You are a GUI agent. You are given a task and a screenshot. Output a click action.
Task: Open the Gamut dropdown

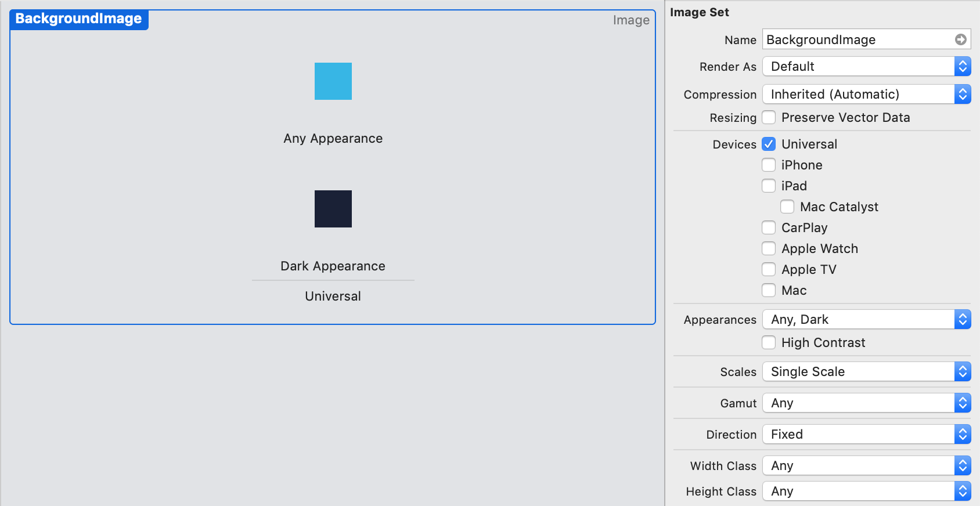click(x=867, y=403)
